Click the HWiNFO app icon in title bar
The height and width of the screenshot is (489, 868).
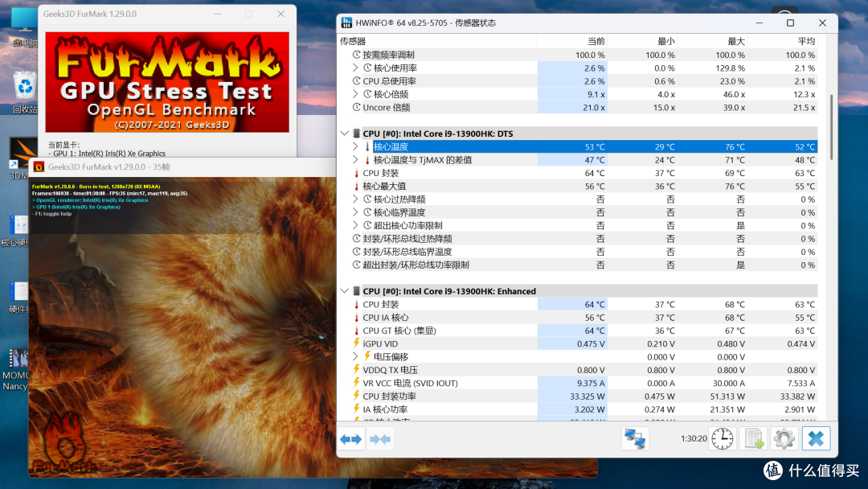coord(346,23)
